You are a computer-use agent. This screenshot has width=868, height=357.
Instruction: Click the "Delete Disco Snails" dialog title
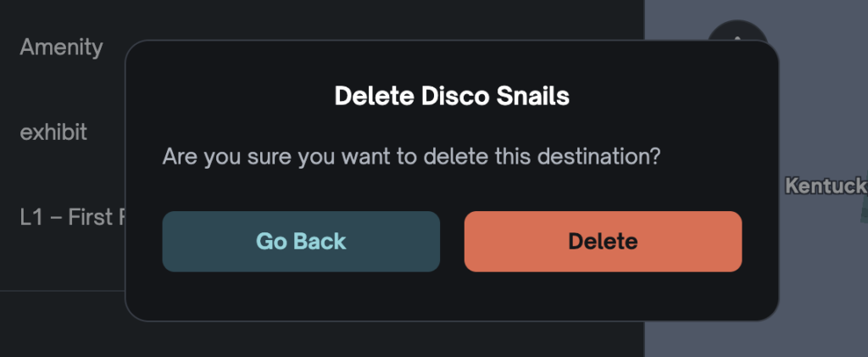452,96
